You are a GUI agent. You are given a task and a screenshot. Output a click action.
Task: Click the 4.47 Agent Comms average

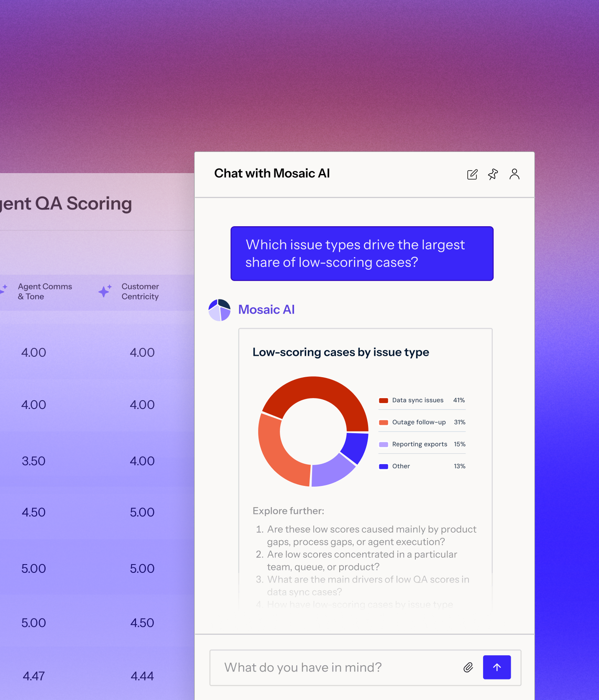[33, 676]
